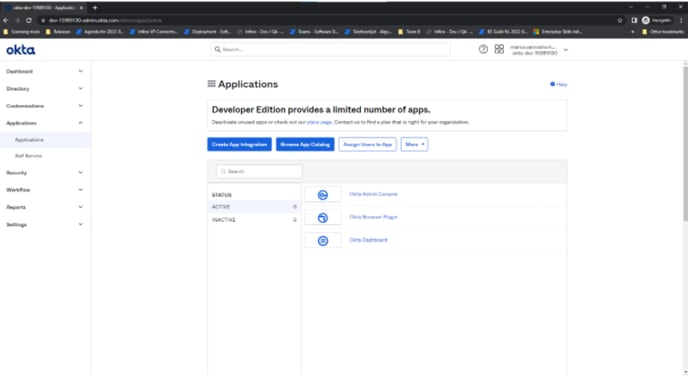This screenshot has width=688, height=390.
Task: Open the Agenda for 2022 bookmark
Action: click(x=100, y=32)
